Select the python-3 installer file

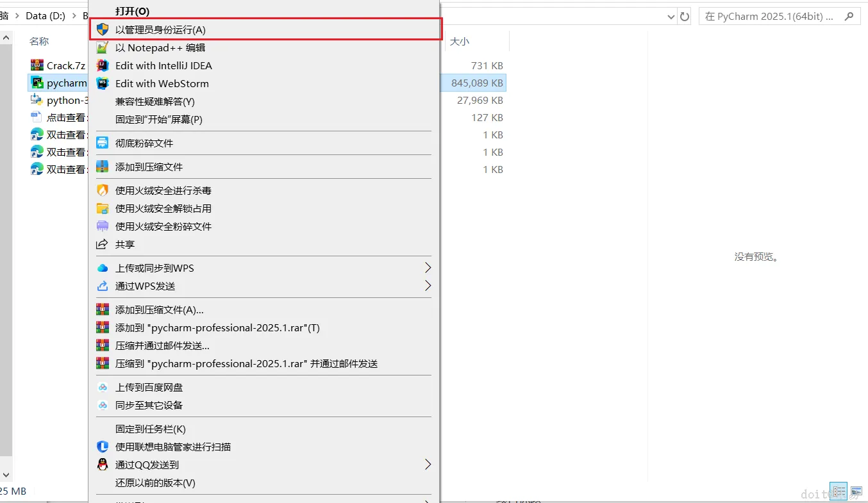pos(58,100)
